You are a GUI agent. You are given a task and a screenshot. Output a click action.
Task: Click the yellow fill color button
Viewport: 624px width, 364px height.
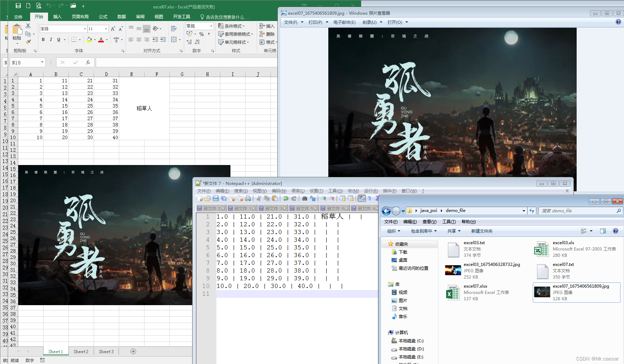click(89, 40)
